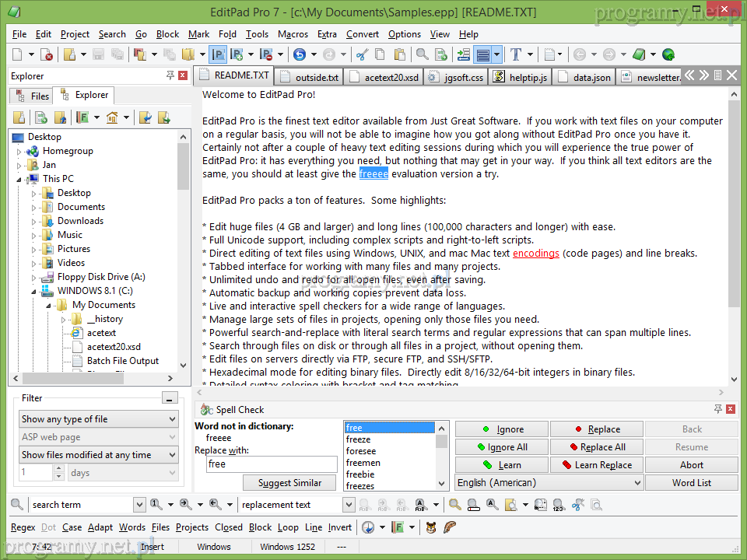Click the Paste clipboard icon
The image size is (747, 560).
click(x=399, y=54)
